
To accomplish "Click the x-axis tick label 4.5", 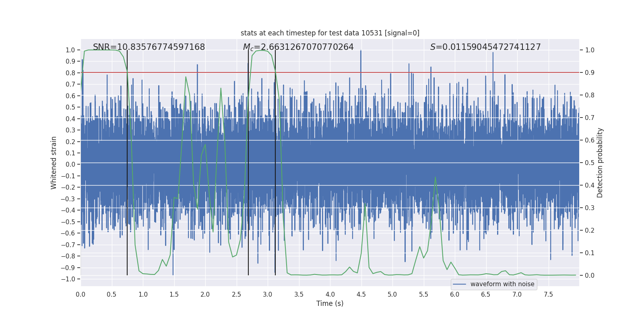I will click(361, 294).
